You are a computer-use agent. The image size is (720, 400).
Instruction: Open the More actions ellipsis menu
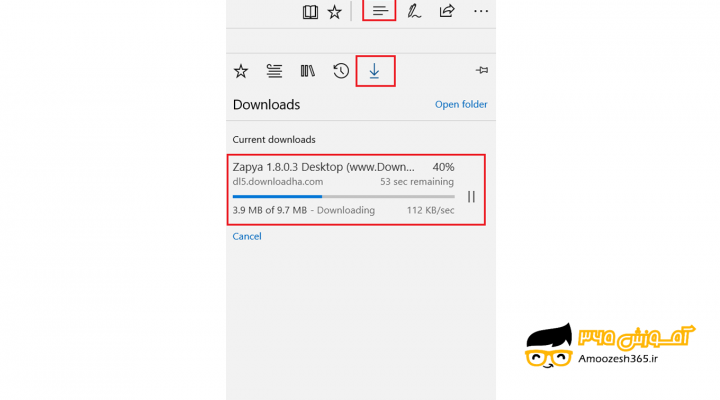[481, 11]
